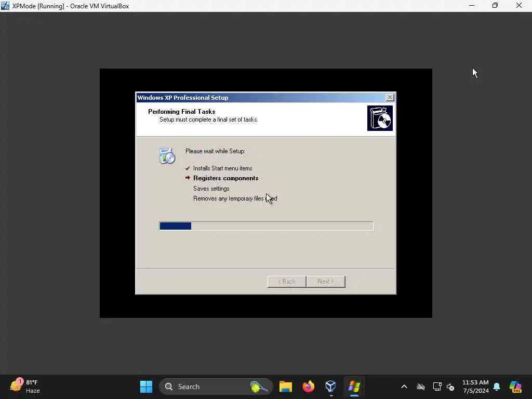Screen dimensions: 532x399
Task: Click the setup progress bar
Action: [x=266, y=226]
